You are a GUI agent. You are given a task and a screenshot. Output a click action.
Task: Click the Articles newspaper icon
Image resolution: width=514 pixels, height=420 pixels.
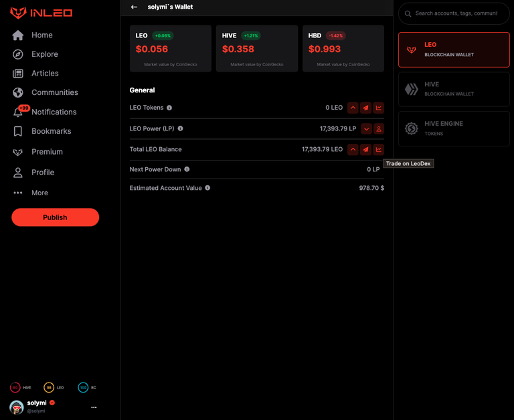point(18,74)
